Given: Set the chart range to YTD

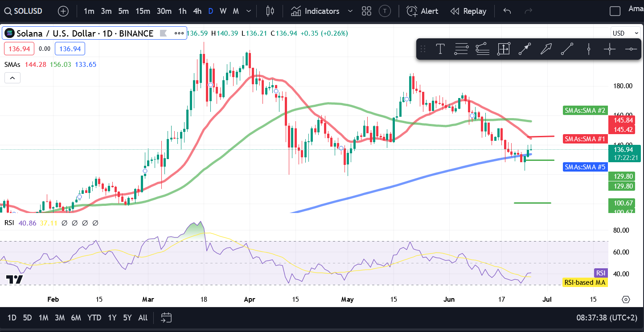Looking at the screenshot, I should [x=94, y=318].
